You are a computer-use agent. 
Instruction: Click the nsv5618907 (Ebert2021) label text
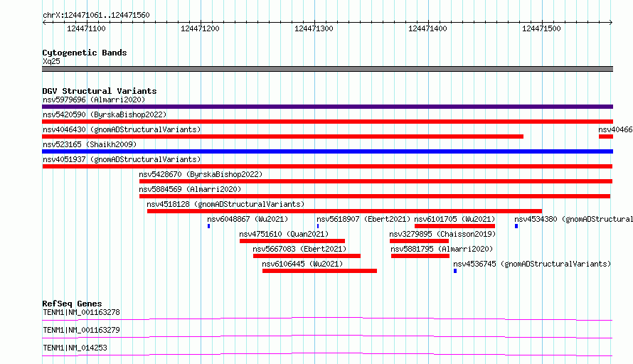click(363, 219)
